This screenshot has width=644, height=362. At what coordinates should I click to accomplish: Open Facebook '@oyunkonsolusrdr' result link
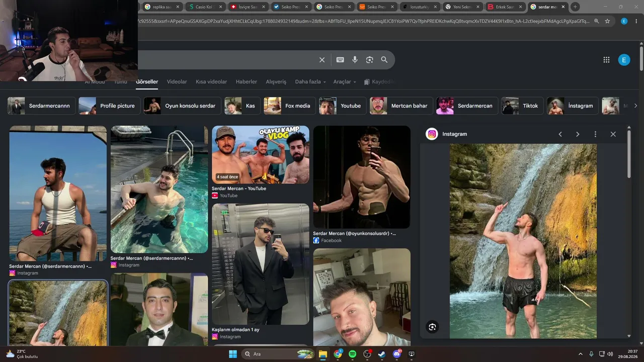[354, 234]
